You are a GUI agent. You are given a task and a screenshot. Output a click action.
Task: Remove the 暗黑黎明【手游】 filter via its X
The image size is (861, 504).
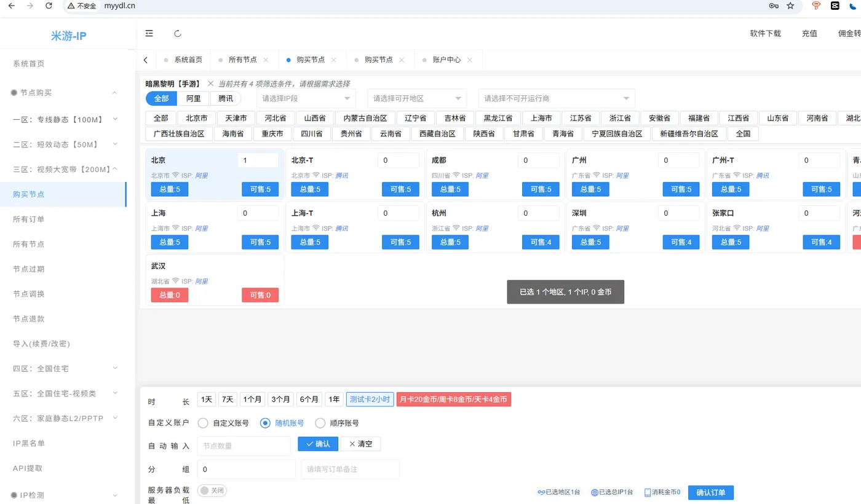pos(210,84)
